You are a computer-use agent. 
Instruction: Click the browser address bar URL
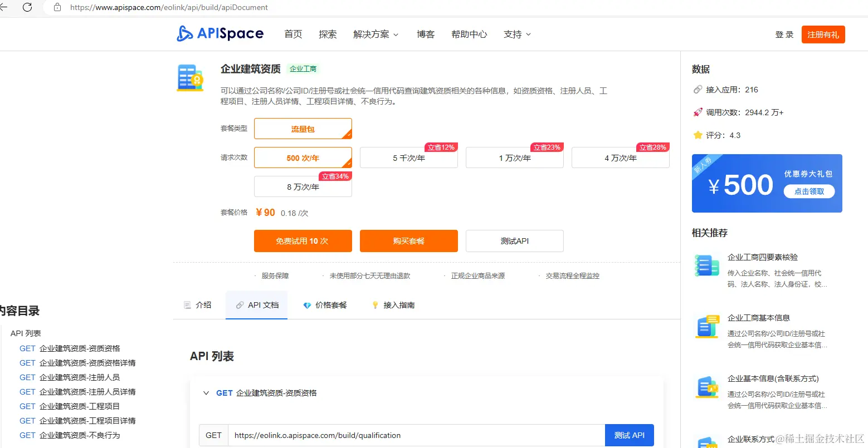pyautogui.click(x=169, y=7)
